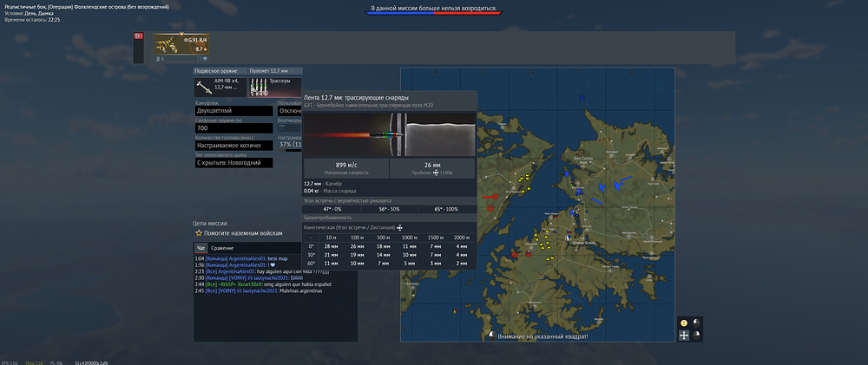
Task: Click the ArgentinaAlex01: best map chat message
Action: point(241,259)
